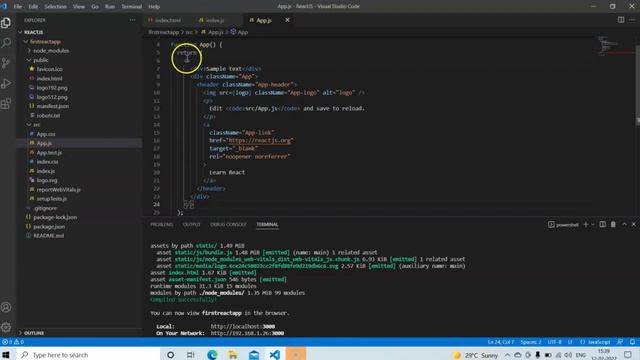Open the Explorer view in activity bar
The width and height of the screenshot is (640, 360).
[x=6, y=23]
